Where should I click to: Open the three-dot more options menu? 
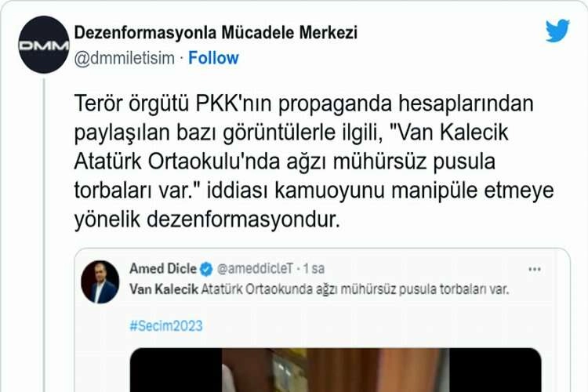(x=535, y=269)
